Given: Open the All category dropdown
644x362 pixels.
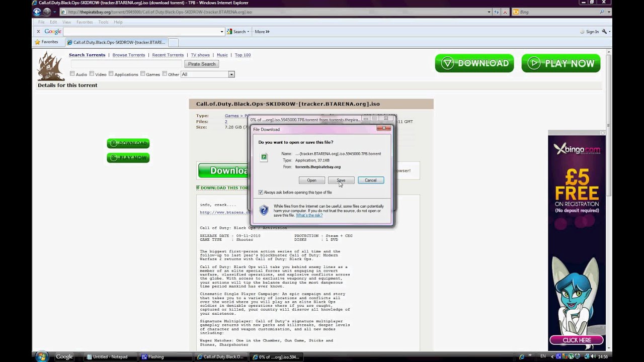Looking at the screenshot, I should [208, 74].
